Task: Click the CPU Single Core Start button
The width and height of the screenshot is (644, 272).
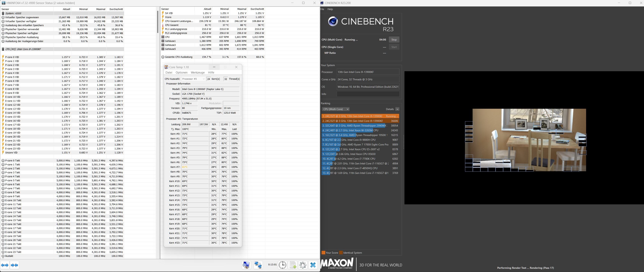Action: coord(394,47)
